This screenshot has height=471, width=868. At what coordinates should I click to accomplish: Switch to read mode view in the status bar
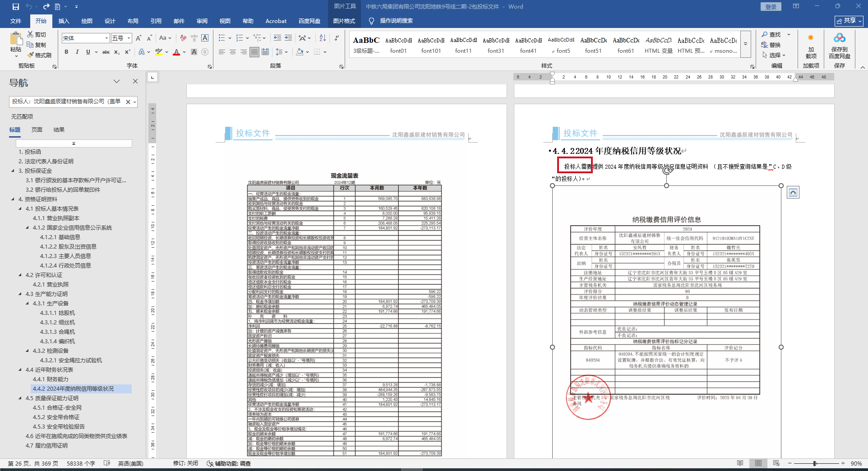(740, 463)
